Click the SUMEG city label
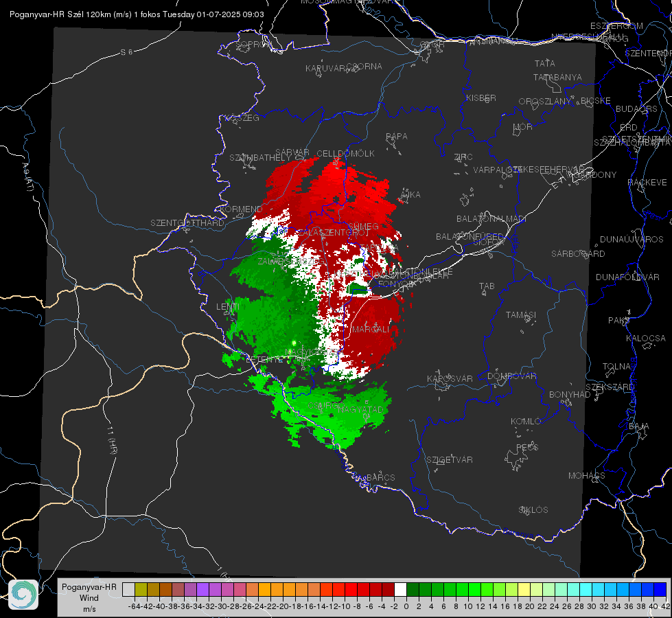Image resolution: width=672 pixels, height=618 pixels. tap(363, 227)
